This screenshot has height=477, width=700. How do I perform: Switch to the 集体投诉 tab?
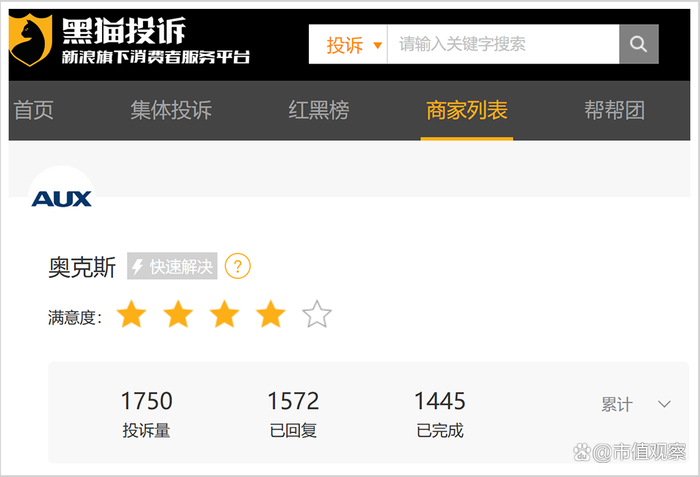171,110
